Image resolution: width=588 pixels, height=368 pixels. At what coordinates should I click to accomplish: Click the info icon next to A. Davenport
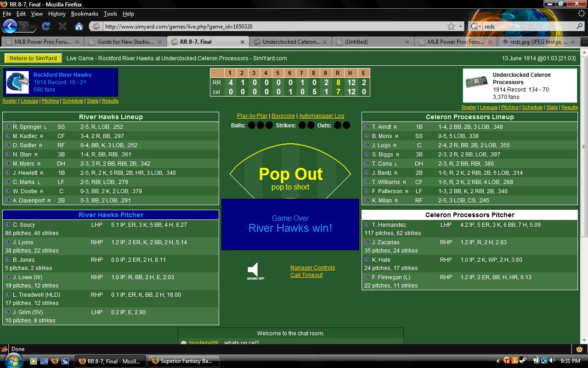8,200
